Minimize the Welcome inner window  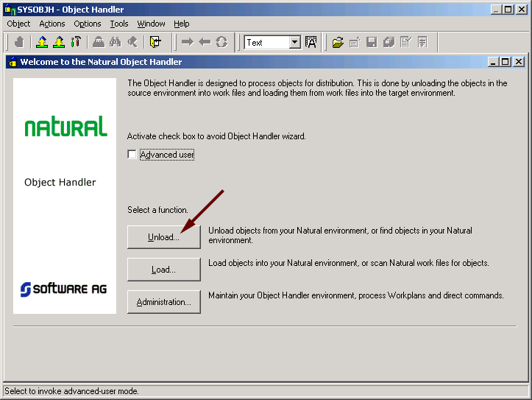(493, 62)
